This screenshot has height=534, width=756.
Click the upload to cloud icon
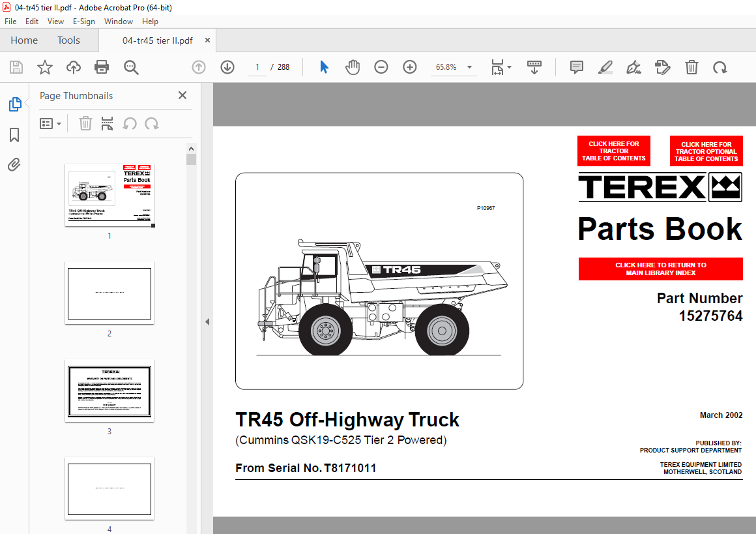73,67
